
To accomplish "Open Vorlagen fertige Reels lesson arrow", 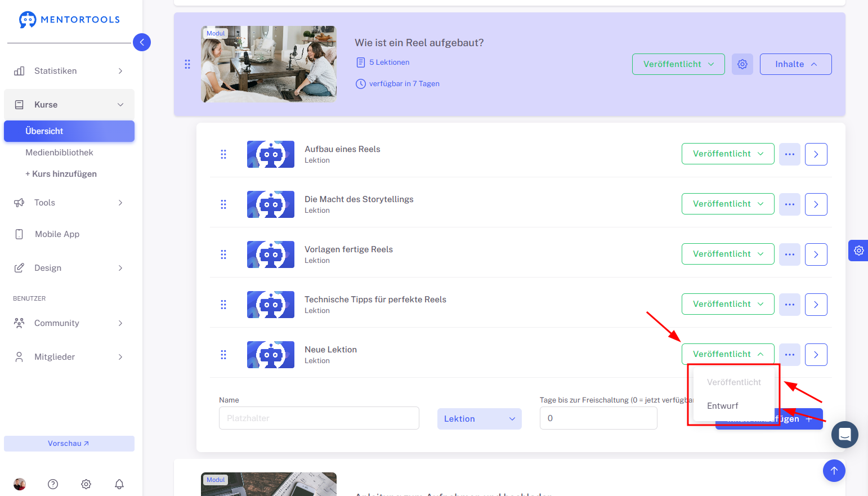I will click(816, 254).
